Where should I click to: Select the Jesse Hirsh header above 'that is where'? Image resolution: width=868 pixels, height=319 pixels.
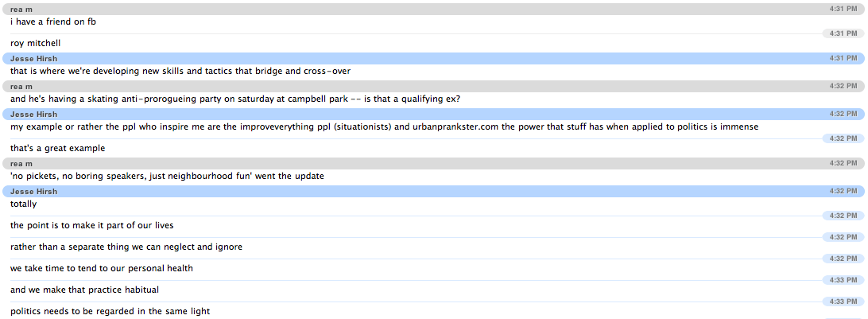point(34,58)
